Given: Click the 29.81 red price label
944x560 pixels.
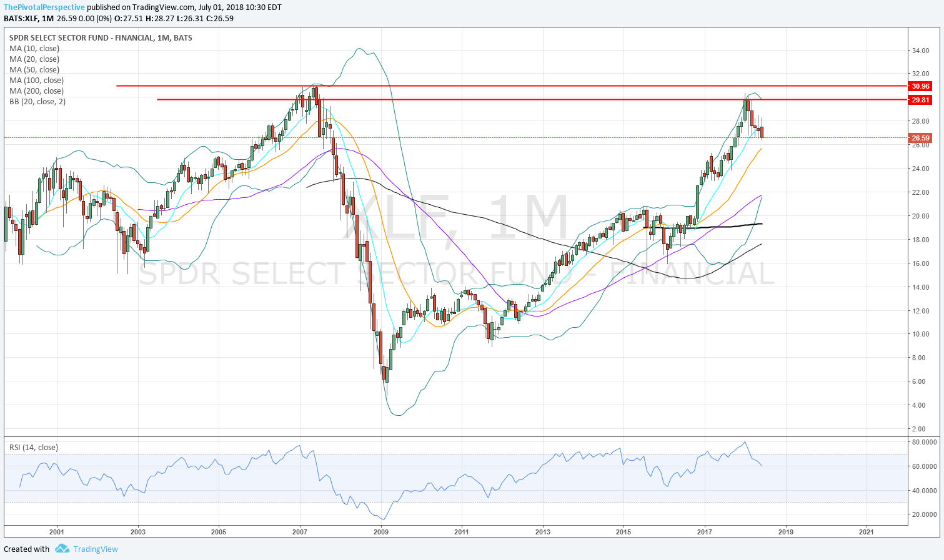Looking at the screenshot, I should tap(920, 100).
